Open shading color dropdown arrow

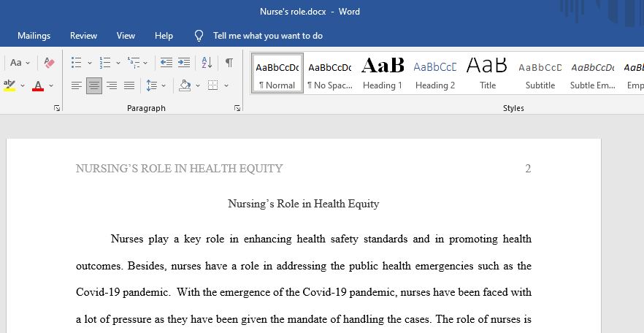(x=198, y=86)
